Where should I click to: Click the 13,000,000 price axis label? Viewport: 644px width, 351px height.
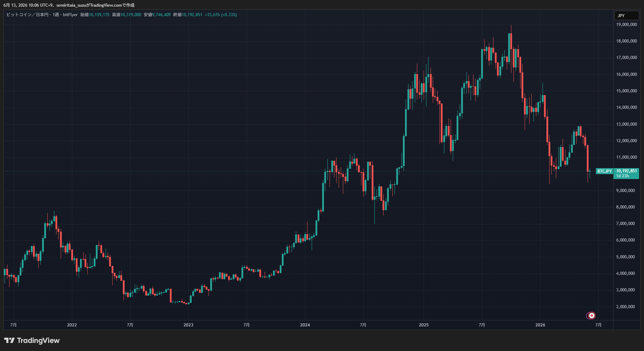[x=626, y=124]
